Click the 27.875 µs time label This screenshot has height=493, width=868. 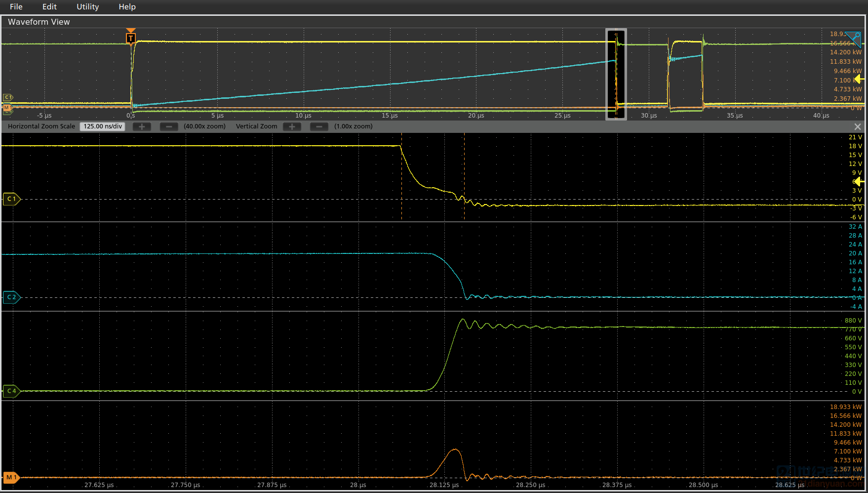pos(272,485)
